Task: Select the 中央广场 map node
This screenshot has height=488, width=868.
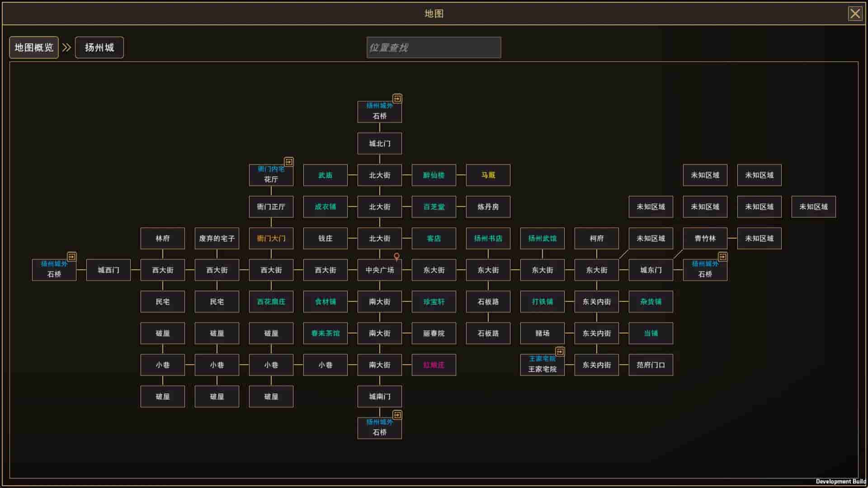Action: (x=379, y=270)
